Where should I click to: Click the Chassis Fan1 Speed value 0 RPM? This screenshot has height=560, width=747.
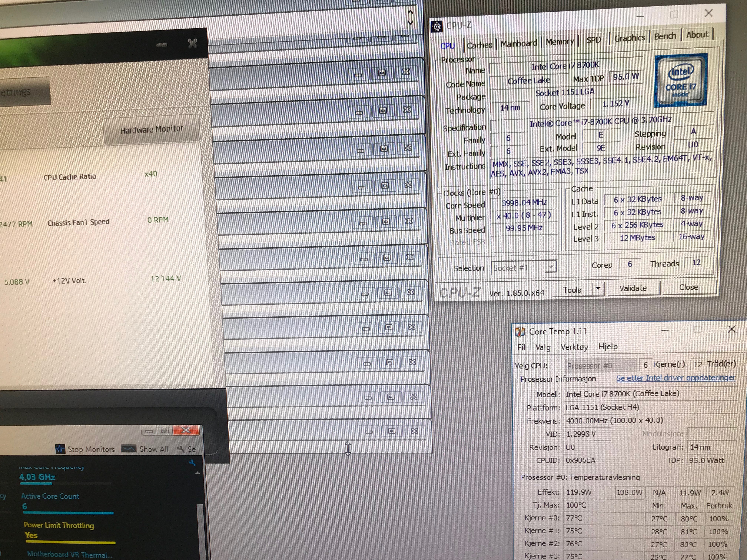158,220
